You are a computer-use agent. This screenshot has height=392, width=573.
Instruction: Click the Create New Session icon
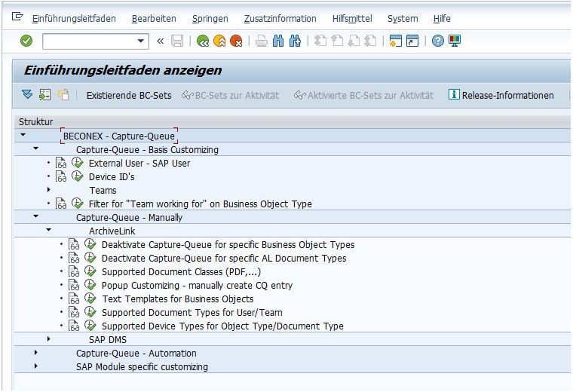396,41
